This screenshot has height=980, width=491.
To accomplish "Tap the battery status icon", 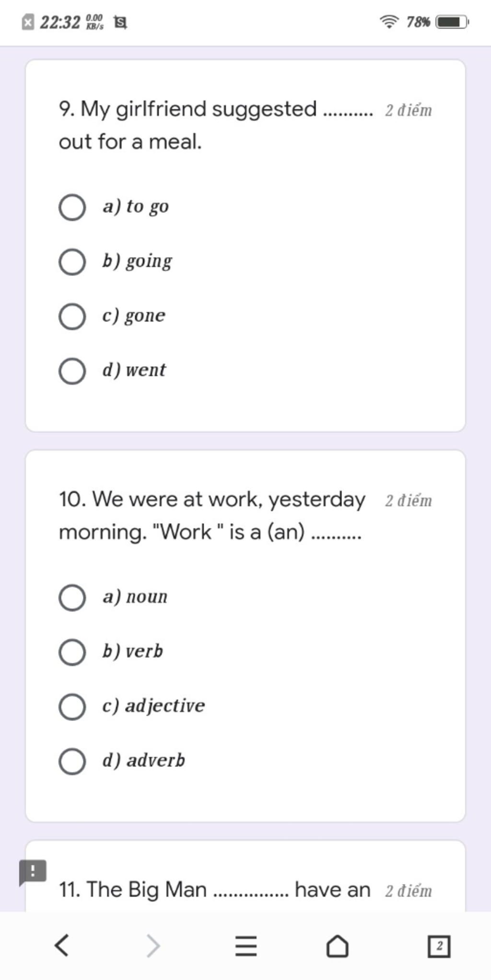I will pyautogui.click(x=452, y=22).
